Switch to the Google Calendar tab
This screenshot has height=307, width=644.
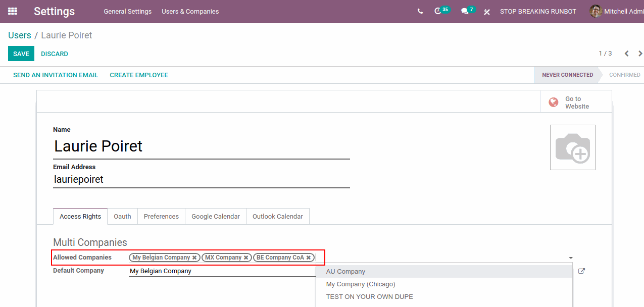coord(216,217)
